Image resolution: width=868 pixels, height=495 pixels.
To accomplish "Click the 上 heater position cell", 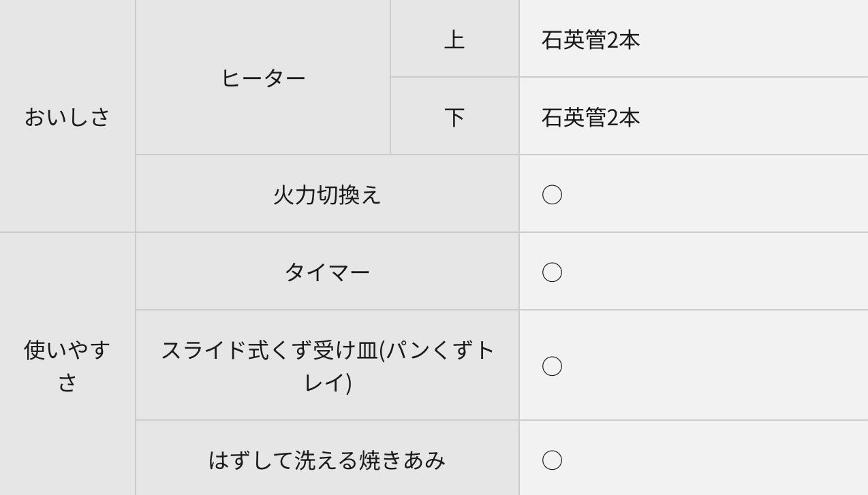I will (454, 39).
